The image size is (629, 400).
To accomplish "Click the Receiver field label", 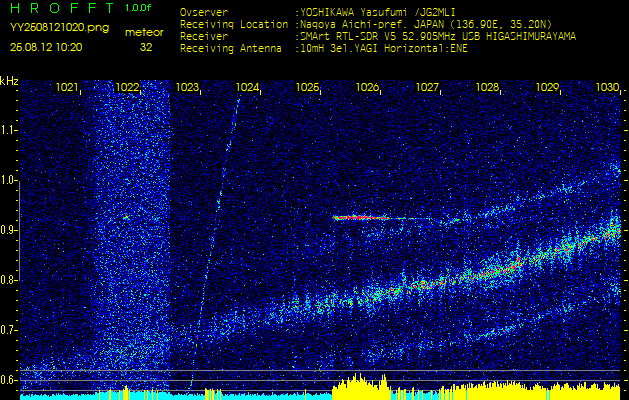I will coord(204,37).
